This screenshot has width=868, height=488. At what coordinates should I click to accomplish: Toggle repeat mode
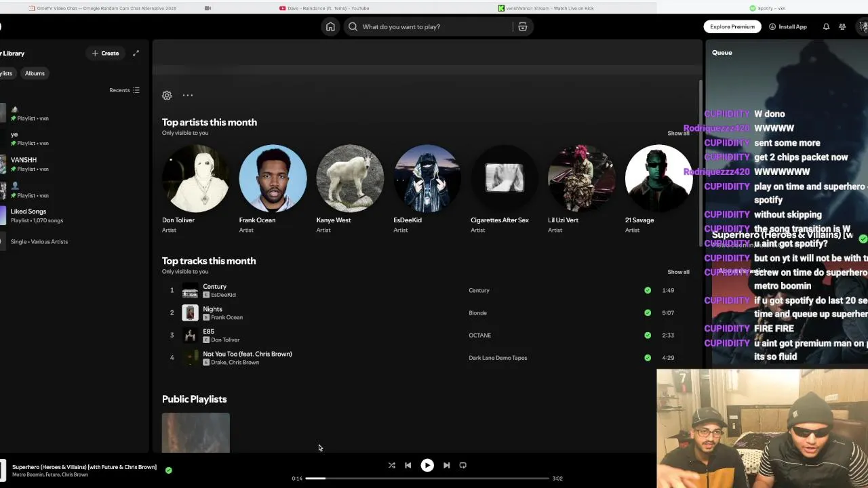click(x=462, y=465)
